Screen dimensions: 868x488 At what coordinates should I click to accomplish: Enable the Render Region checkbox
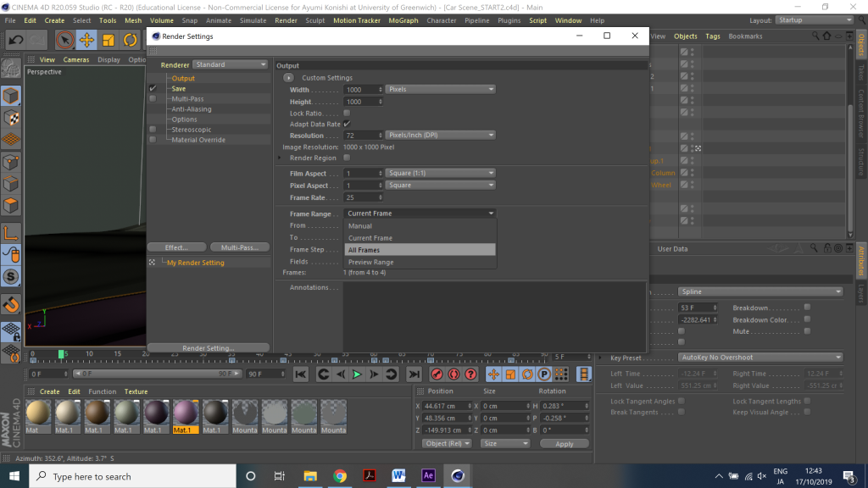click(347, 158)
